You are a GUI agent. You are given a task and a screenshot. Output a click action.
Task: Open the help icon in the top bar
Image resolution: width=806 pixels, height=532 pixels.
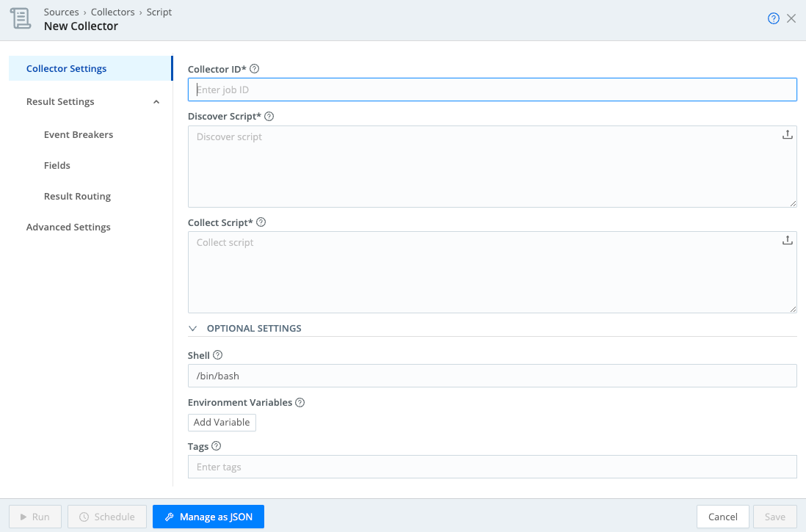pyautogui.click(x=774, y=18)
